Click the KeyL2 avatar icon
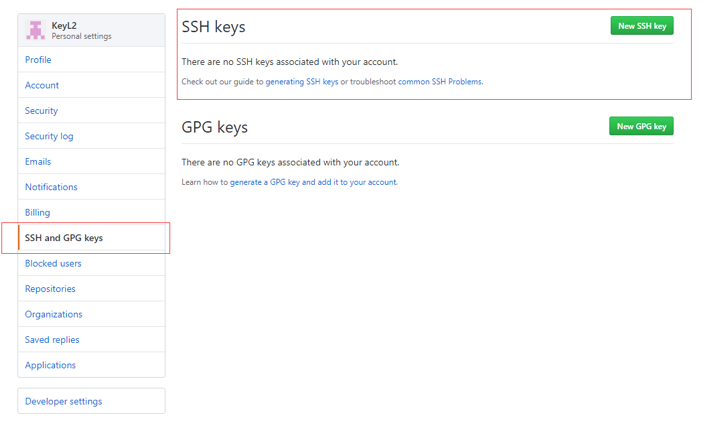708x432 pixels. [x=36, y=30]
